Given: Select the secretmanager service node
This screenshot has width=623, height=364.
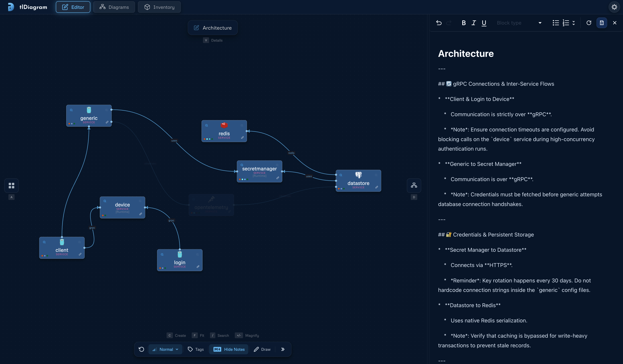Looking at the screenshot, I should coord(259,171).
